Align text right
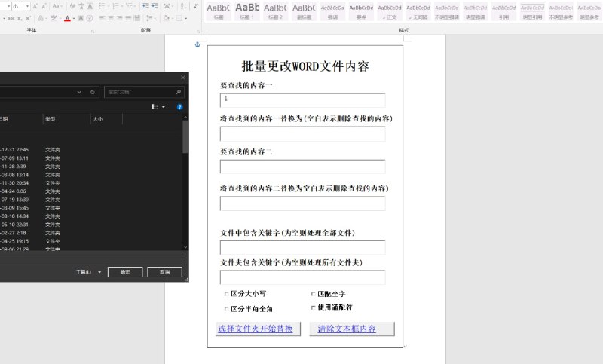Screen dimensions: 603x364 pos(120,18)
